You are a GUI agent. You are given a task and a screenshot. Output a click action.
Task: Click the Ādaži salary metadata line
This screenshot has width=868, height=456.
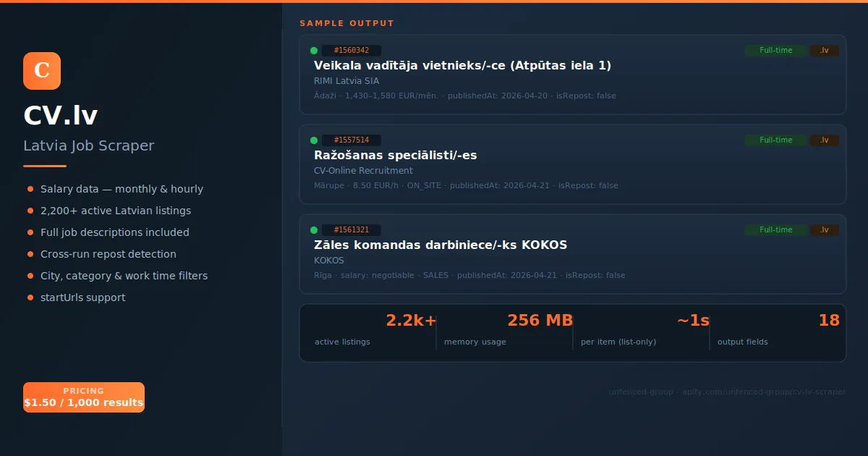465,96
